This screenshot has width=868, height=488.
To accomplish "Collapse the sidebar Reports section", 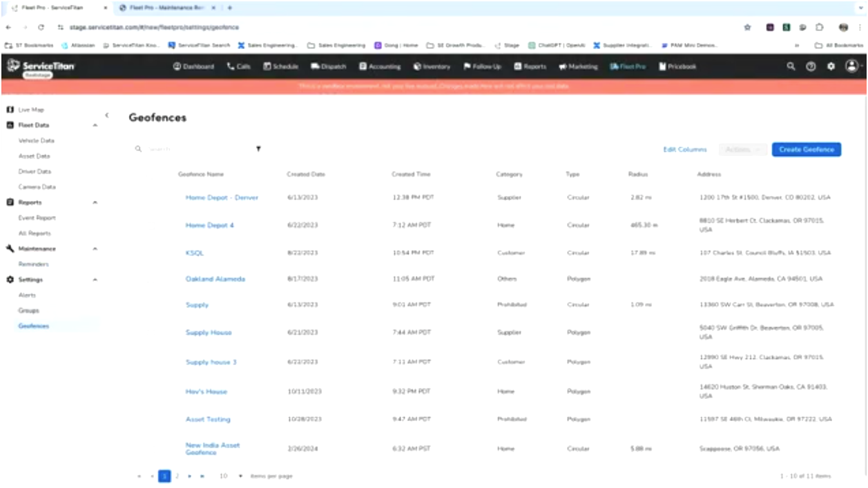I will [x=95, y=203].
